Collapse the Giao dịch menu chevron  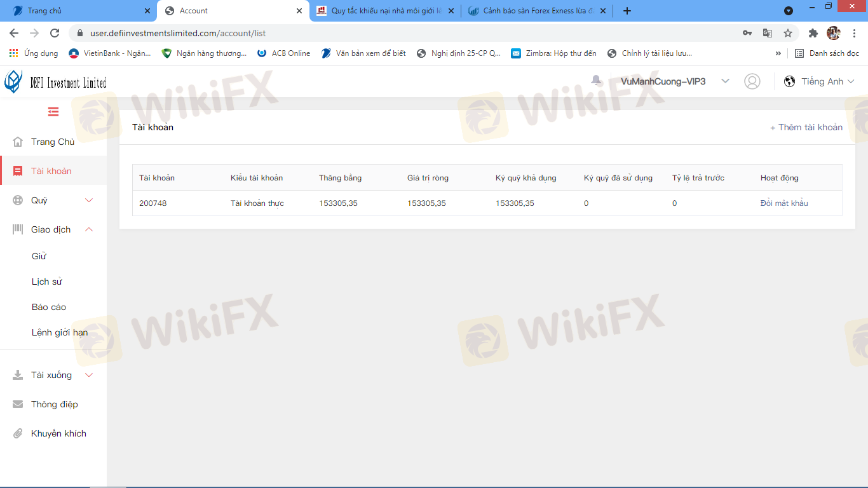89,229
